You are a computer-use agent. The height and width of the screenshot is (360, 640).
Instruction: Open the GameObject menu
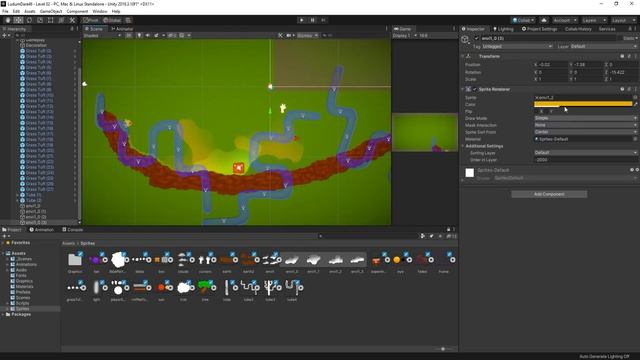point(51,11)
